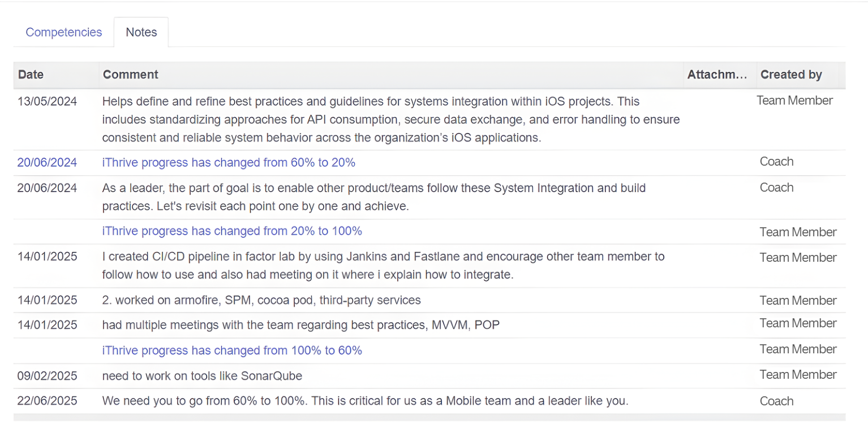Select the comment starting 'As a leader'
The image size is (868, 424).
coord(373,197)
